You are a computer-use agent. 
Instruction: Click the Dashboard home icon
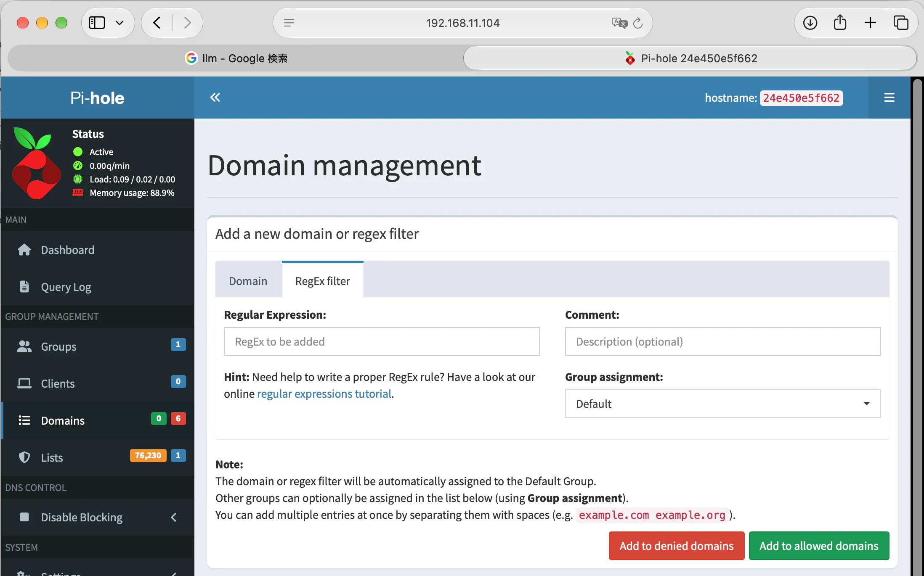tap(24, 250)
